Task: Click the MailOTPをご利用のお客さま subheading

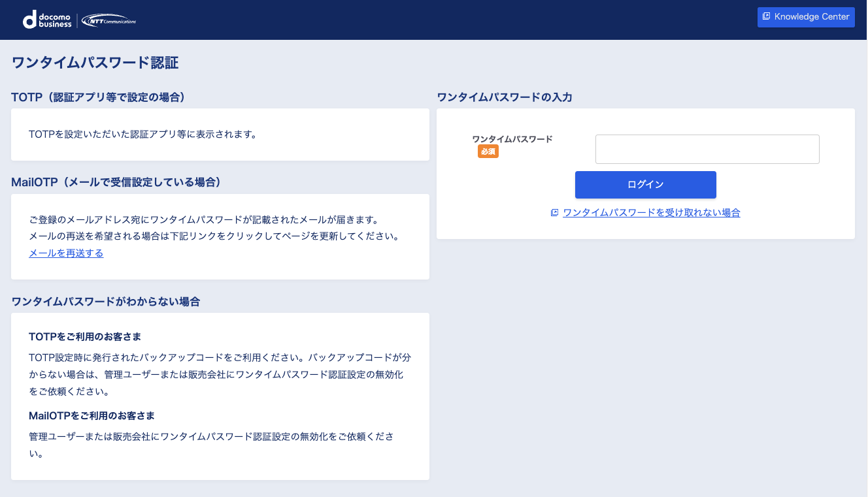Action: coord(92,416)
